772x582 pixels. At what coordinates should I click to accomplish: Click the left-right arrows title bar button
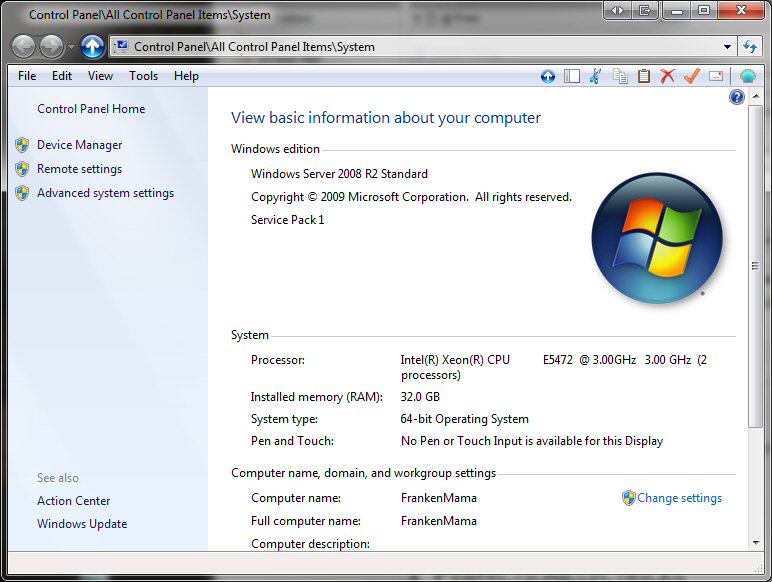[617, 10]
